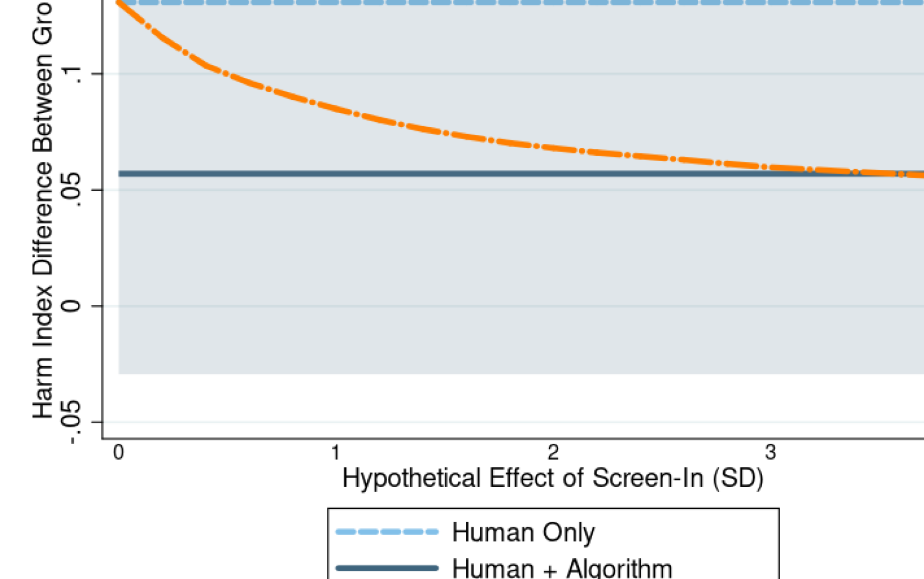Click y-axis tick label -.05
924x579 pixels.
coord(71,422)
